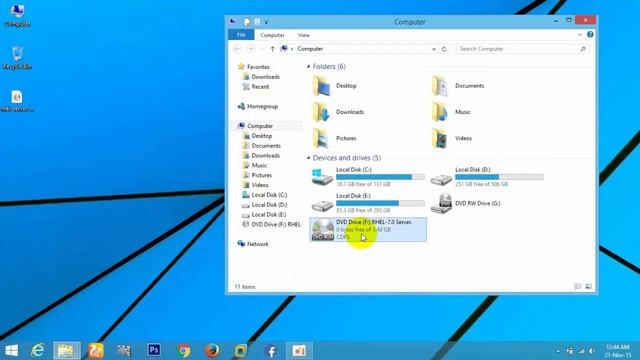
Task: Click the taskbar clock showing date
Action: [618, 351]
